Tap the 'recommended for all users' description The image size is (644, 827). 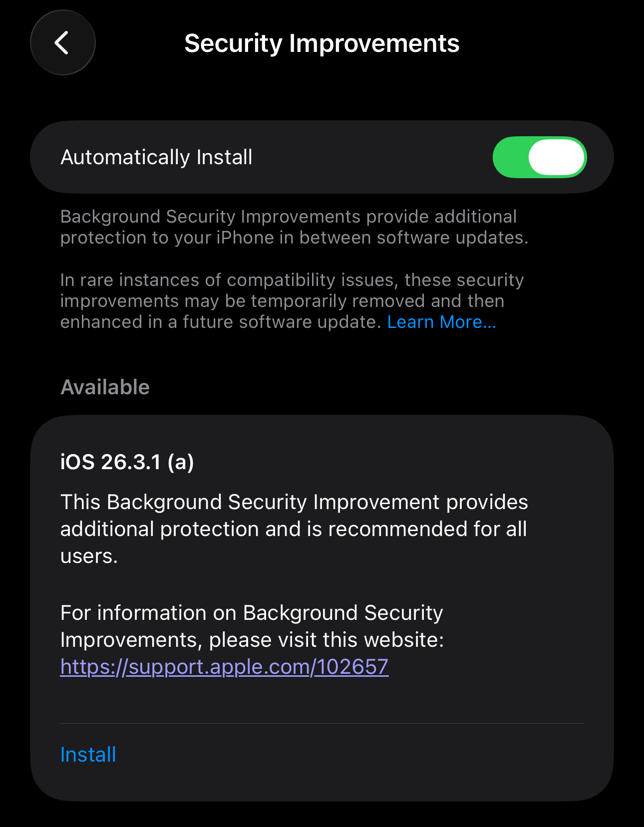294,529
